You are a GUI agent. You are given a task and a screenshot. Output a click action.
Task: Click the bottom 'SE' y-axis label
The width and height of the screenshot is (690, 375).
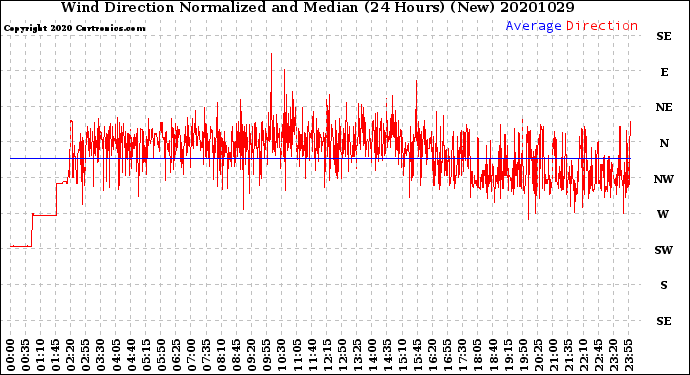(664, 321)
